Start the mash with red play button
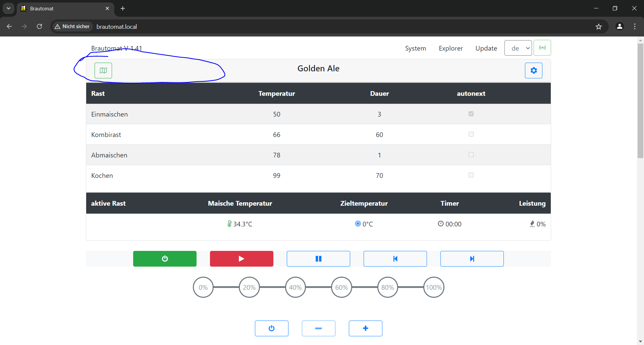Screen dimensions: 644x345 [241, 259]
